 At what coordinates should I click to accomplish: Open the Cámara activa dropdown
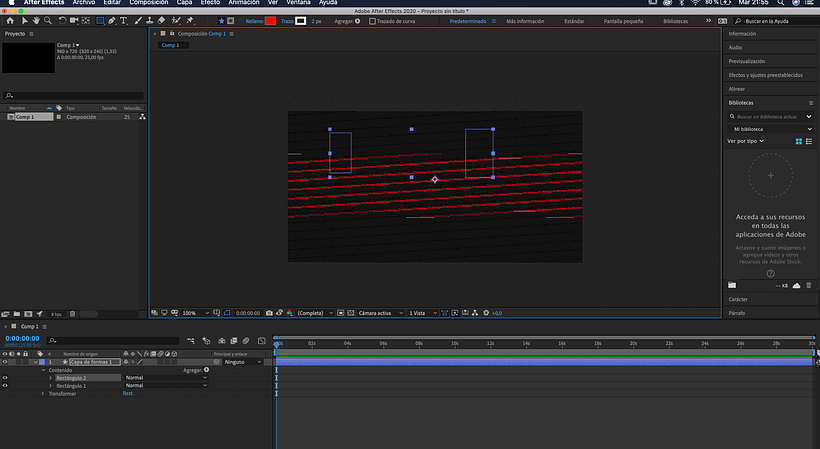[381, 313]
